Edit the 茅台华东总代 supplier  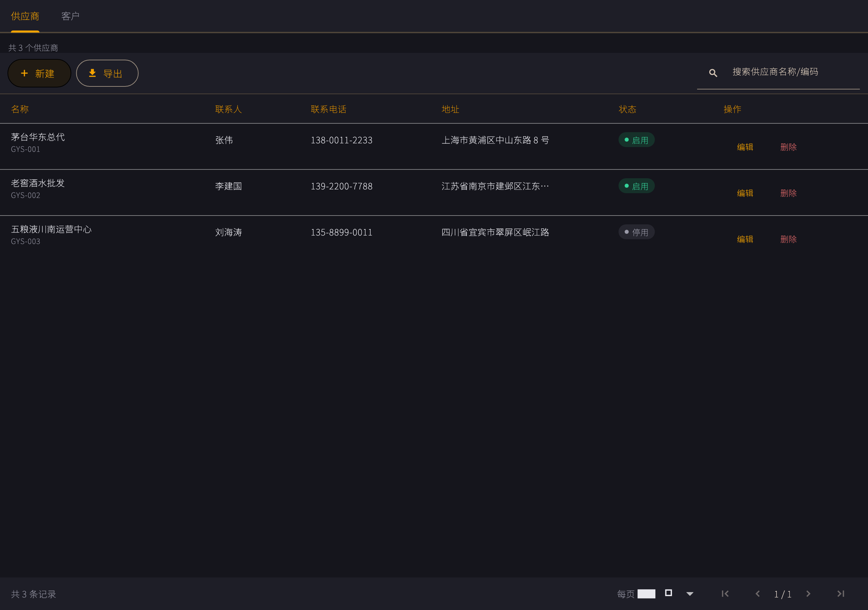(745, 147)
